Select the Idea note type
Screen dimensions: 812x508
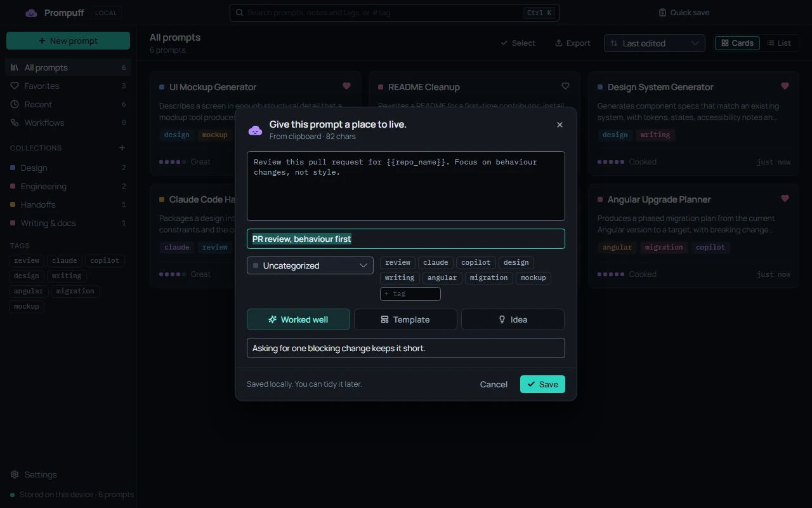pos(513,319)
